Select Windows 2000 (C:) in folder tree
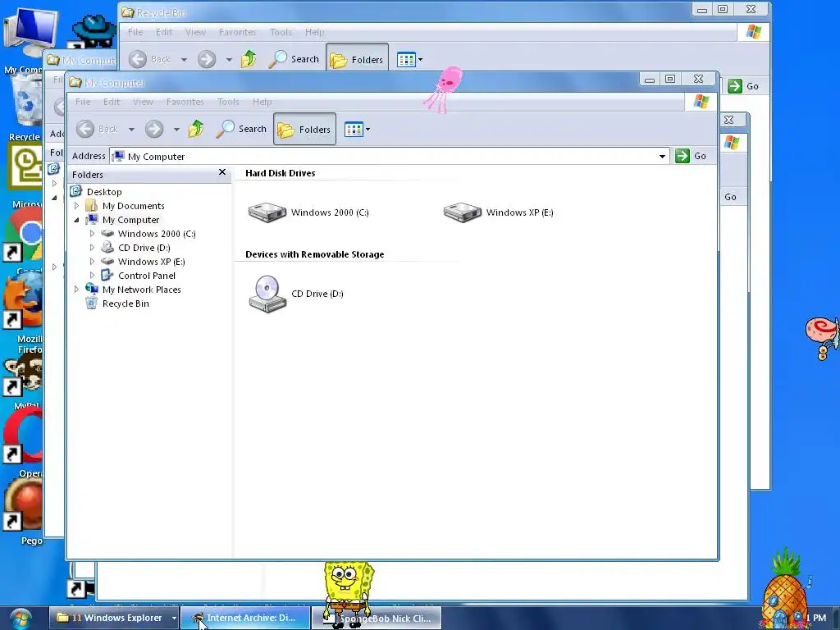 click(157, 234)
